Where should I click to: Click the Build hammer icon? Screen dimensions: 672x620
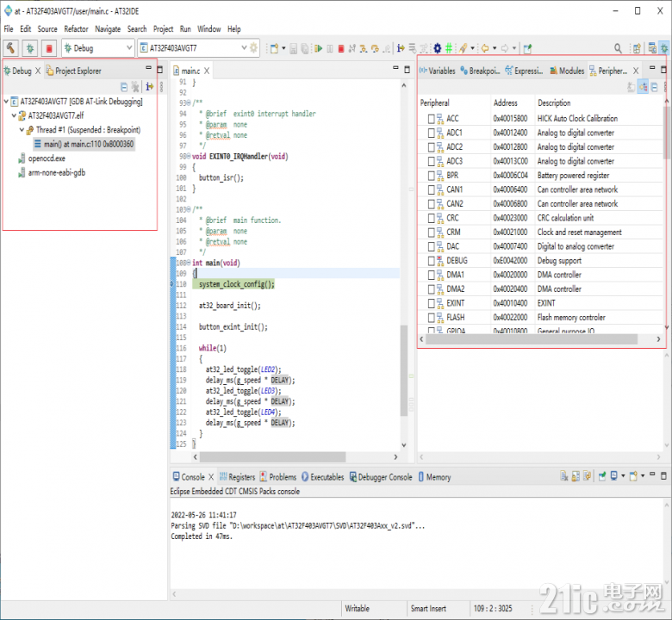pos(11,48)
